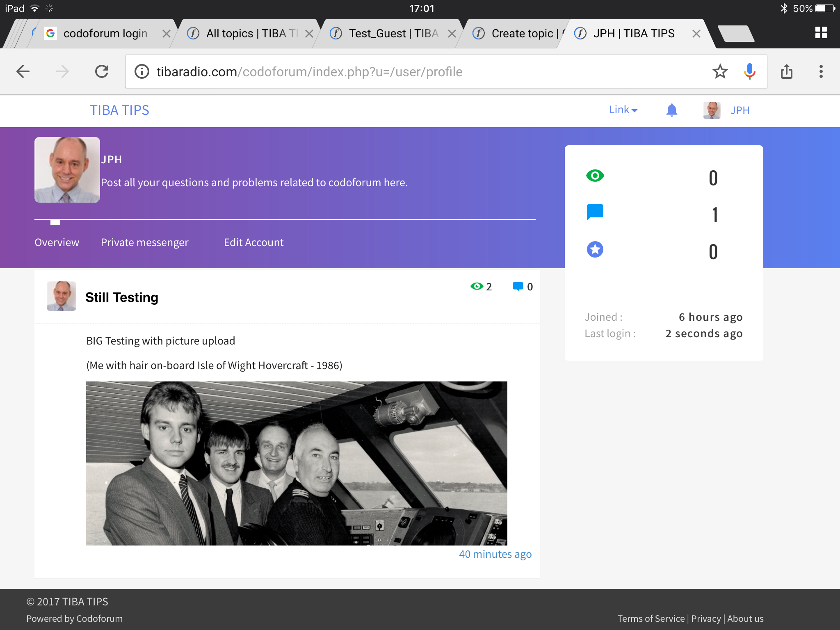The width and height of the screenshot is (840, 630).
Task: Open Chrome three-dot menu
Action: tap(821, 72)
